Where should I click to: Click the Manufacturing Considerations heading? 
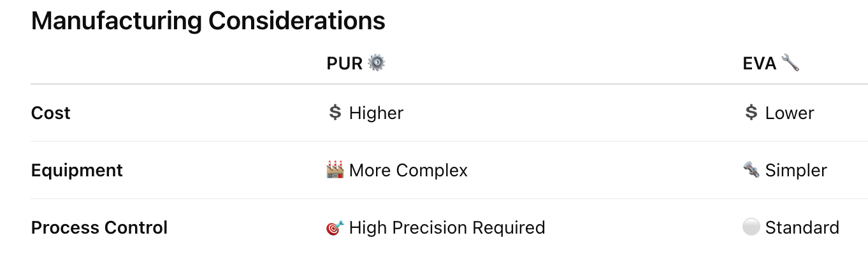[208, 21]
